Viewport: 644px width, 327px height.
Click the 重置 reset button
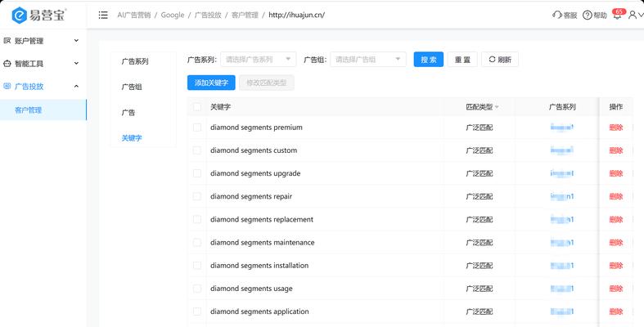point(462,60)
